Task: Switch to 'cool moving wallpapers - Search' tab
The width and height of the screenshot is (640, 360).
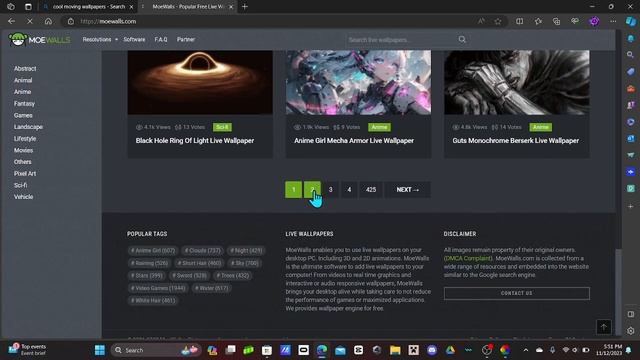Action: tap(89, 7)
